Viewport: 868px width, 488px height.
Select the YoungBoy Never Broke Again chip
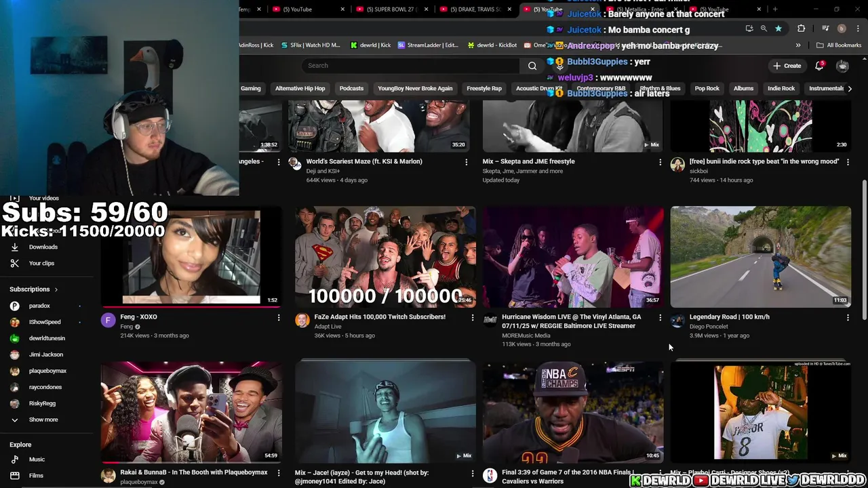click(x=415, y=88)
